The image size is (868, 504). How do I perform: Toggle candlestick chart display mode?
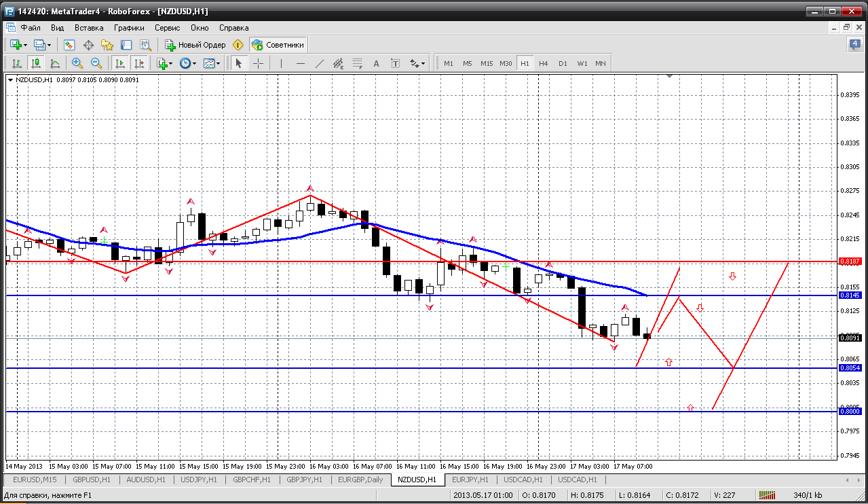tap(36, 63)
